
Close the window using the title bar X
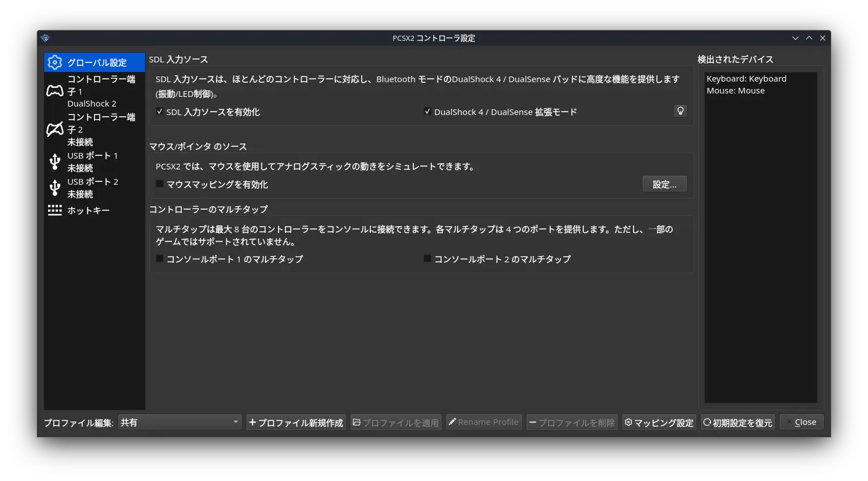[x=823, y=38]
